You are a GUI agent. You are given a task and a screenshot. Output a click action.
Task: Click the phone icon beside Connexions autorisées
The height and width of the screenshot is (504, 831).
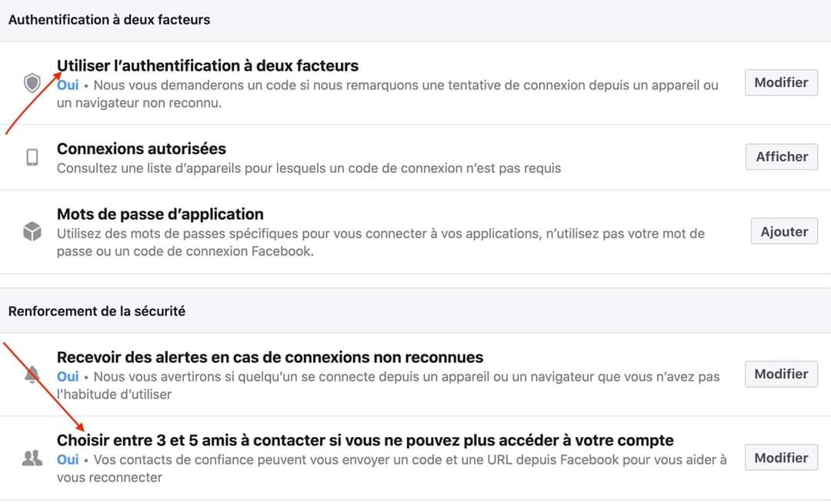32,158
